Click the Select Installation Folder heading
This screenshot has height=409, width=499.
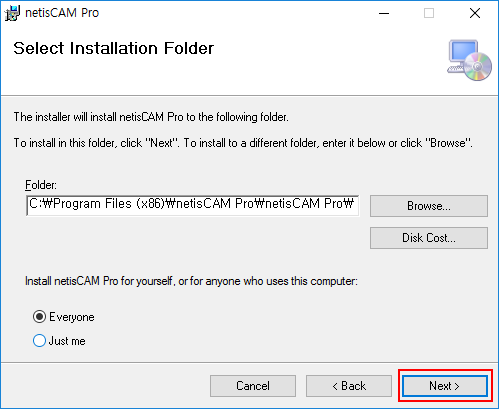click(113, 48)
